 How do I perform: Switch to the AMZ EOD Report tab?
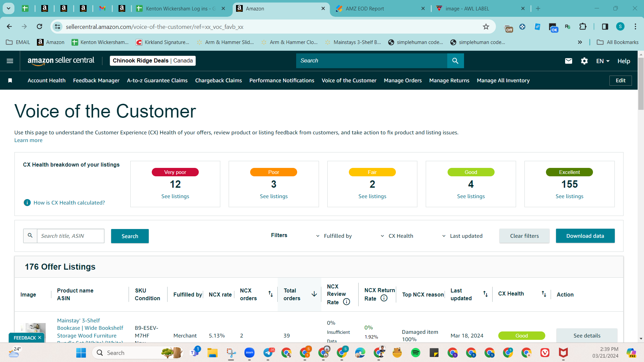click(x=380, y=9)
